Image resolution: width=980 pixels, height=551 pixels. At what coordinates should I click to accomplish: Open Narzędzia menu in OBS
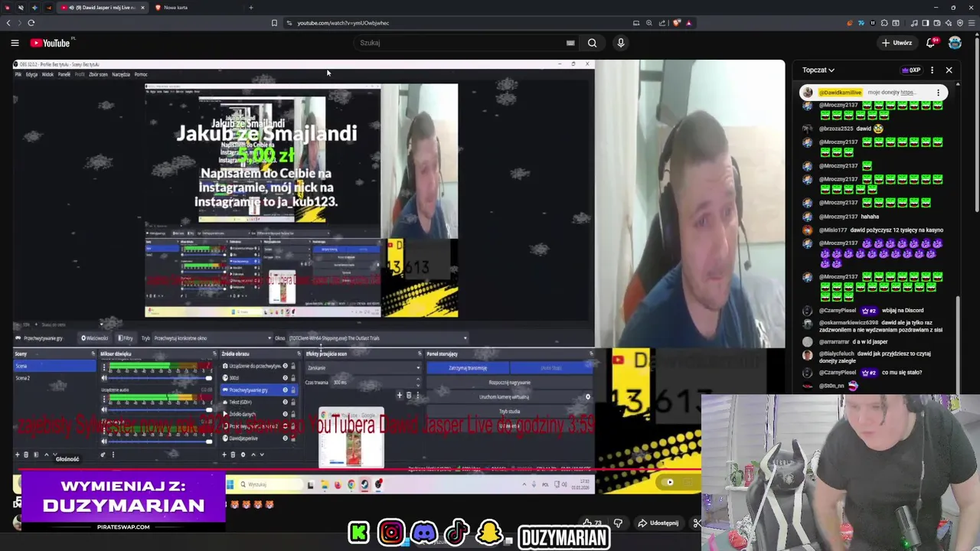pyautogui.click(x=121, y=74)
